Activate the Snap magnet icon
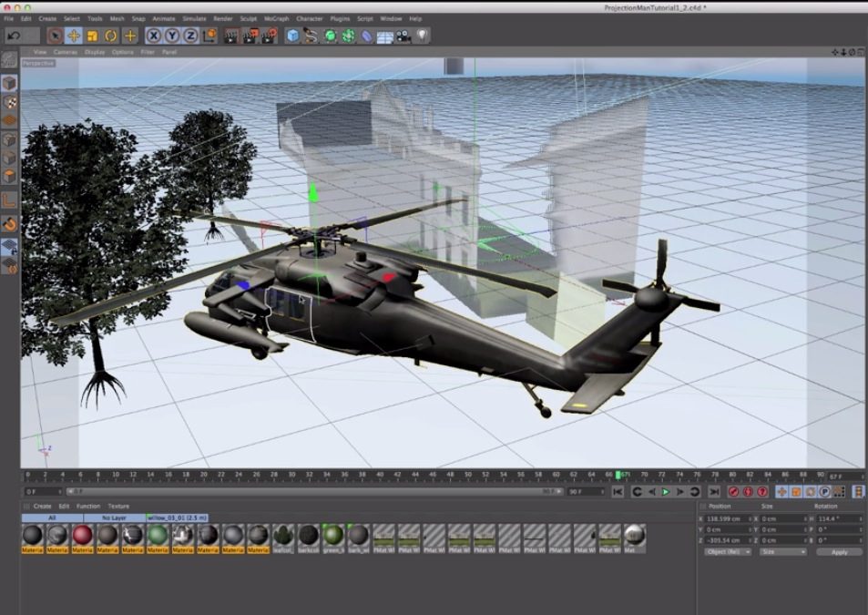The width and height of the screenshot is (868, 615). [9, 224]
